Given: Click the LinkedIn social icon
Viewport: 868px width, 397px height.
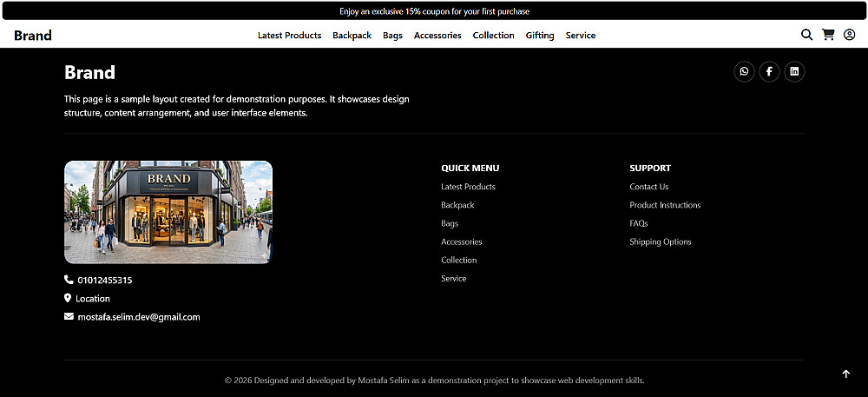Looking at the screenshot, I should coord(794,71).
